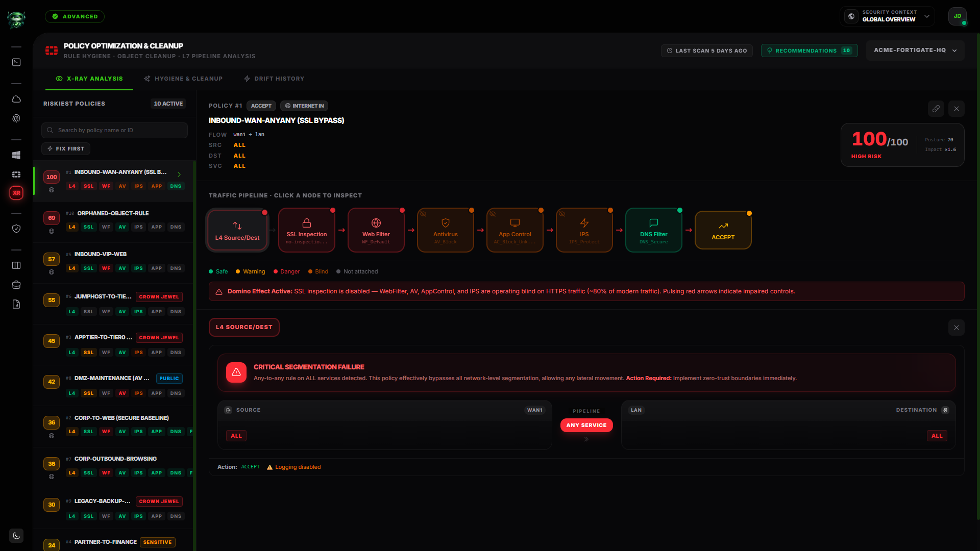The height and width of the screenshot is (551, 980).
Task: Open the ACME-FORTIGATE-HQ device dropdown
Action: pos(915,51)
